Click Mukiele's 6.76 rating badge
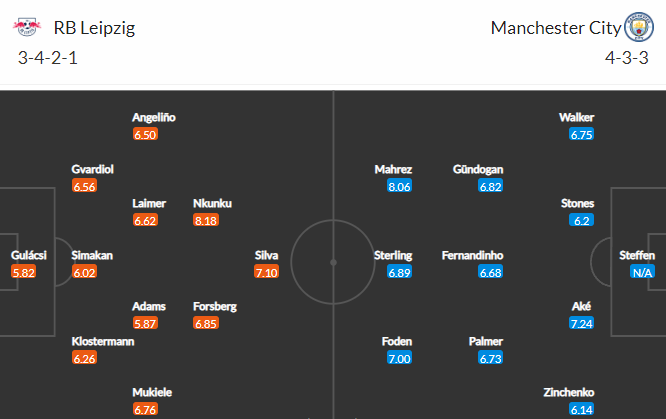Viewport: 666px width, 419px height. 146,410
